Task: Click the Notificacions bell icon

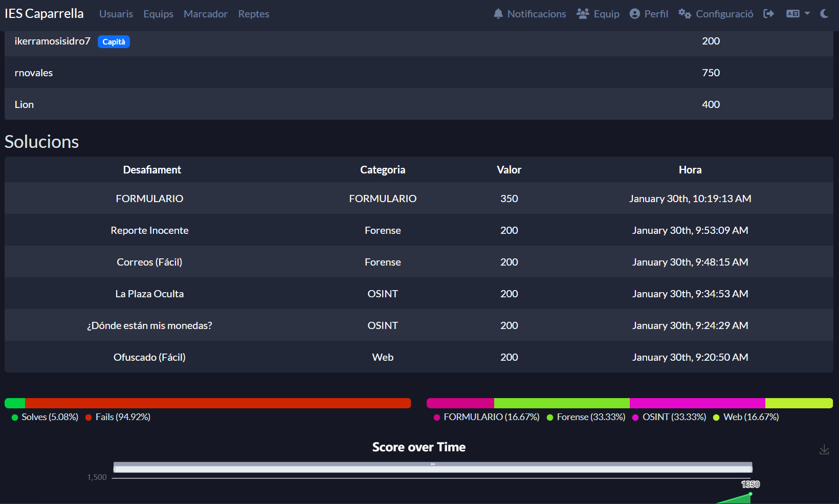Action: [498, 14]
